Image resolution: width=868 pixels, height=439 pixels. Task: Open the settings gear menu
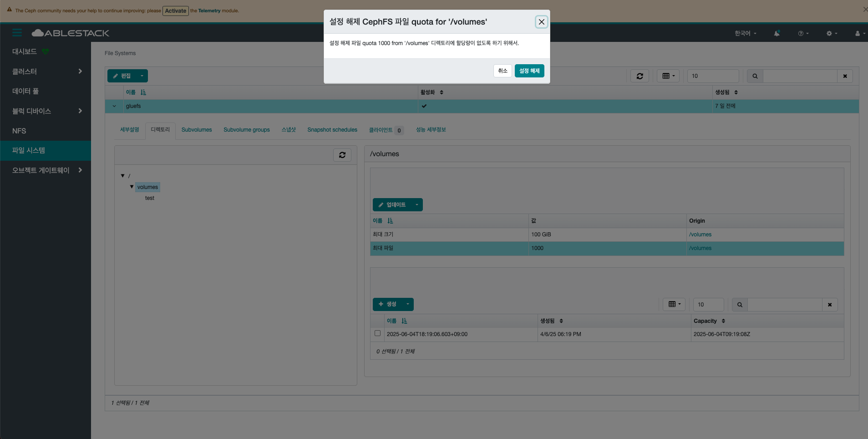tap(832, 33)
